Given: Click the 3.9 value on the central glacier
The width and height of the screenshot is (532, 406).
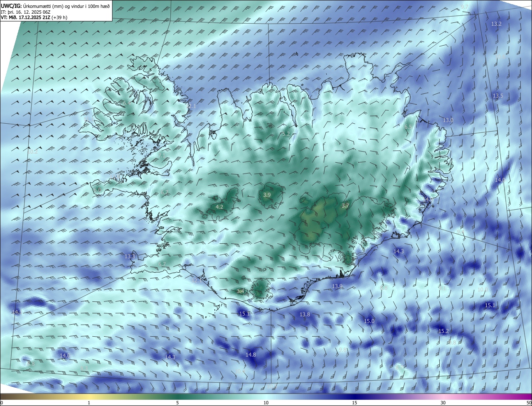Looking at the screenshot, I should pyautogui.click(x=267, y=195).
